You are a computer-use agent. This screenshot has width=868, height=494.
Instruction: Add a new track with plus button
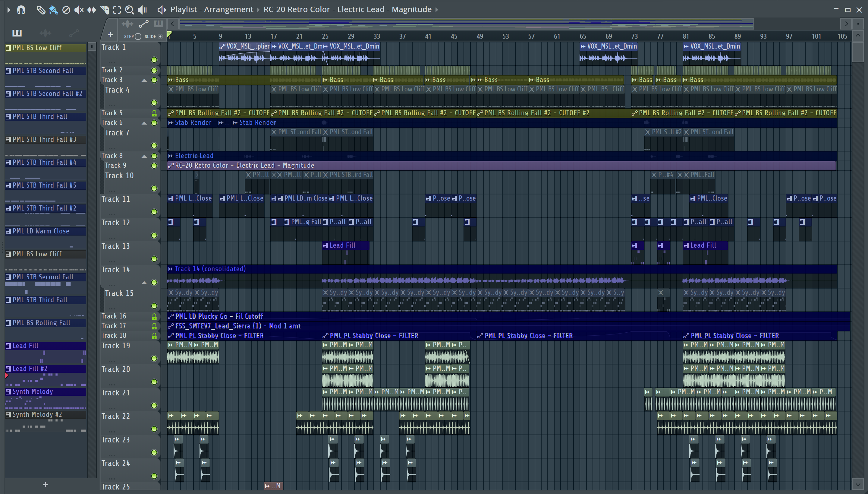[110, 35]
